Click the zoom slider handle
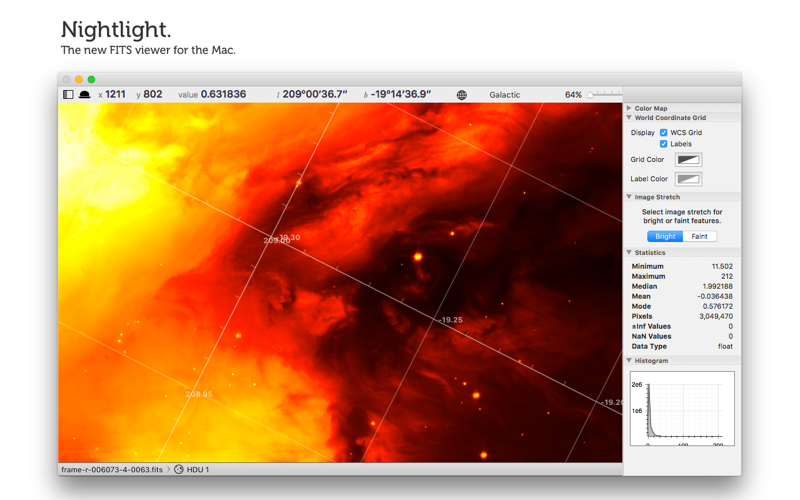This screenshot has height=500, width=800. (x=590, y=95)
